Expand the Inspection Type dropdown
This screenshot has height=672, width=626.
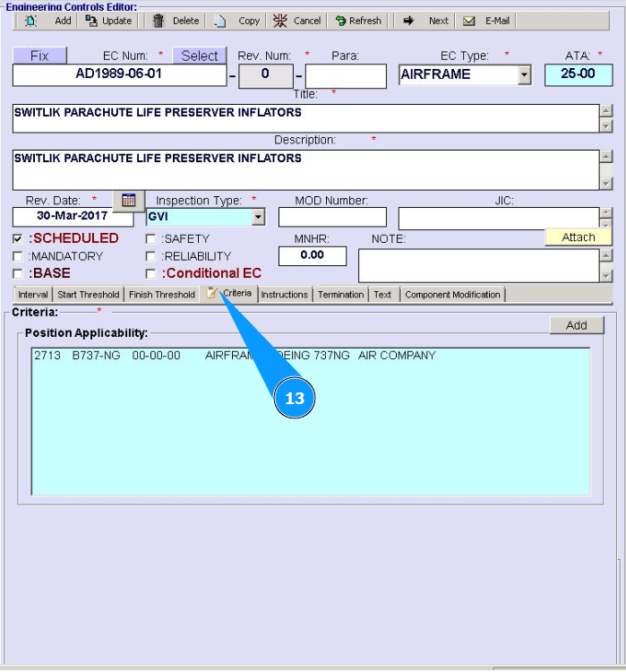258,217
